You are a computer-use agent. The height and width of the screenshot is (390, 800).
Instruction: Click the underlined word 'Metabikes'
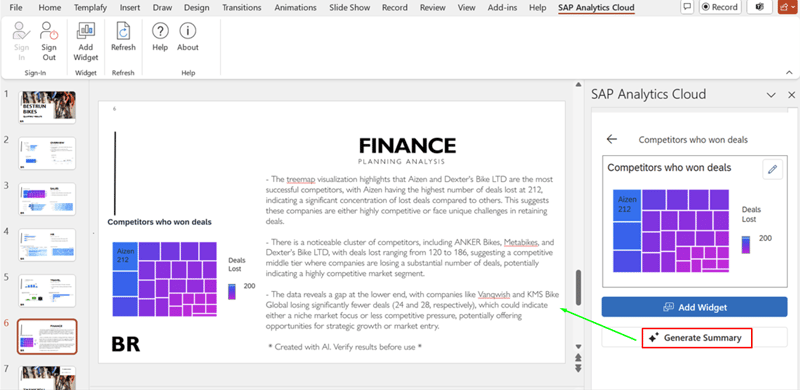click(520, 242)
